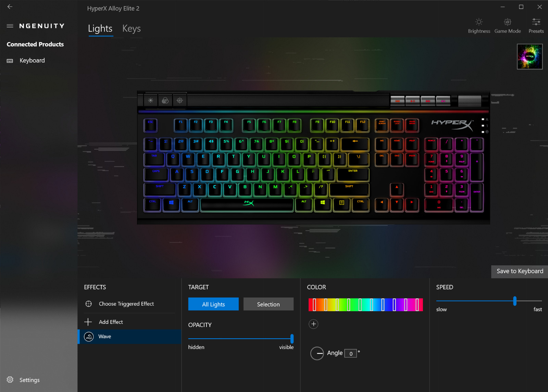Go back with the arrow icon

(10, 7)
